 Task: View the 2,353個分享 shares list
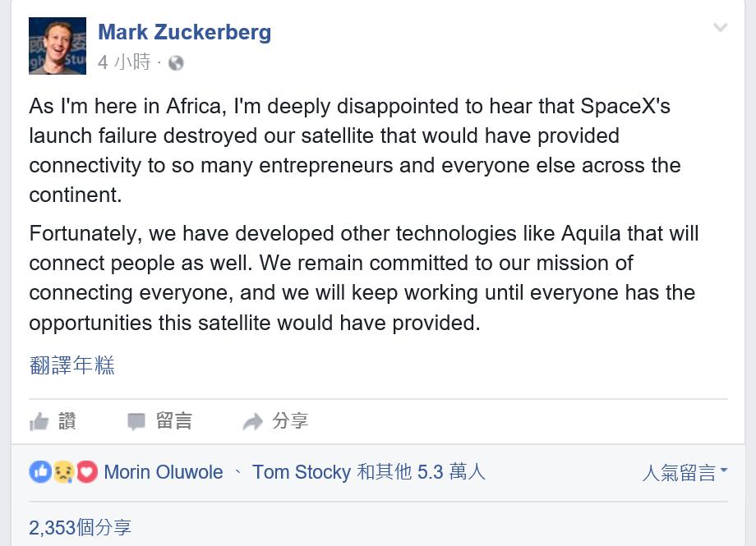coord(80,527)
